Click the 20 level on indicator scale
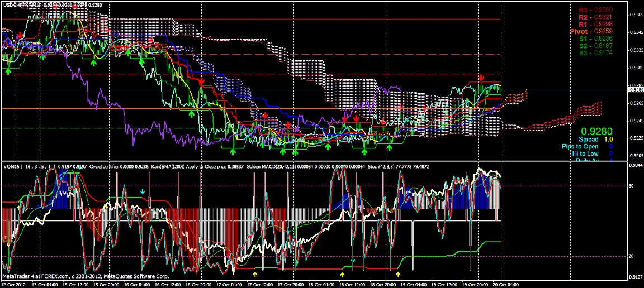644x288 pixels. (x=631, y=256)
